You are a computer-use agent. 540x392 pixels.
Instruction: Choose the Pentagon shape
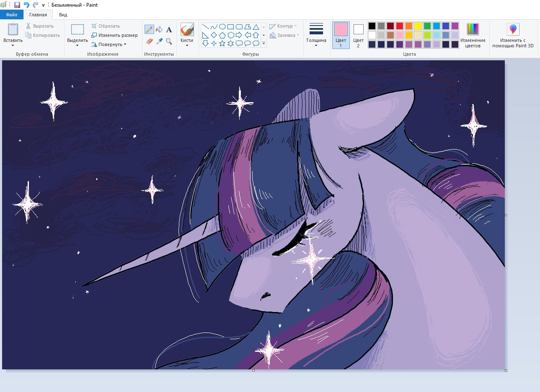[x=222, y=35]
